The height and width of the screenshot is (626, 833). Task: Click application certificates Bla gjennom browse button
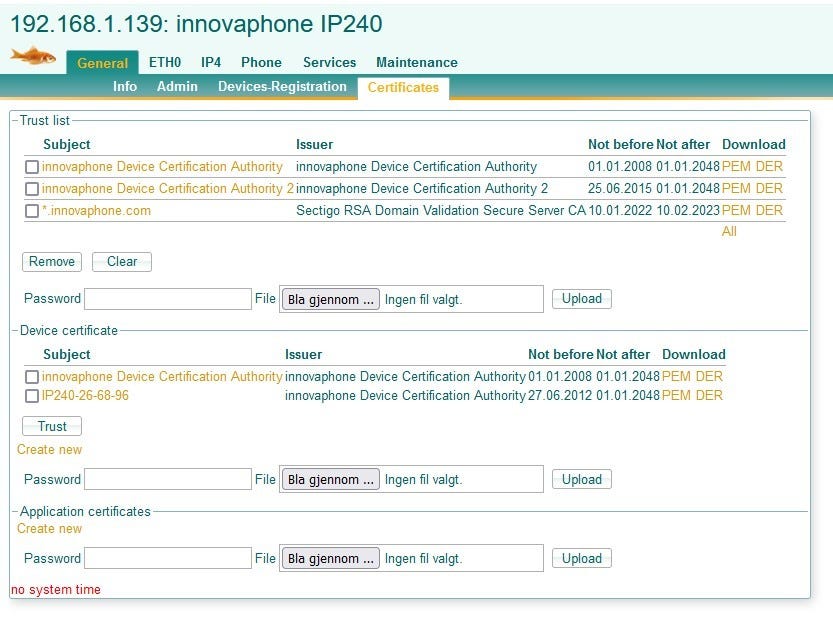[x=330, y=559]
